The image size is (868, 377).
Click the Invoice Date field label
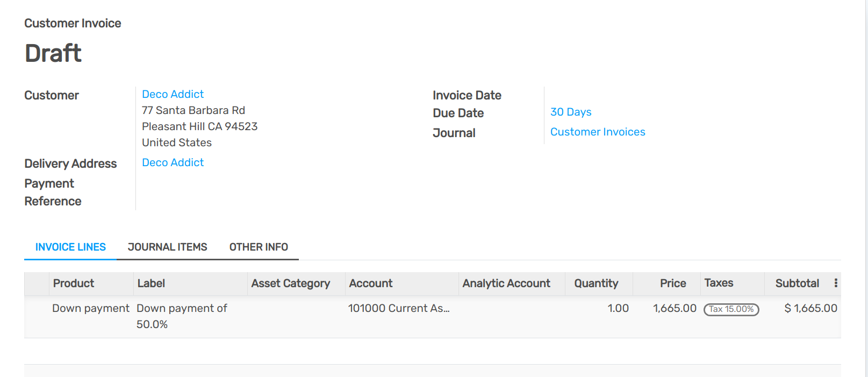[467, 95]
